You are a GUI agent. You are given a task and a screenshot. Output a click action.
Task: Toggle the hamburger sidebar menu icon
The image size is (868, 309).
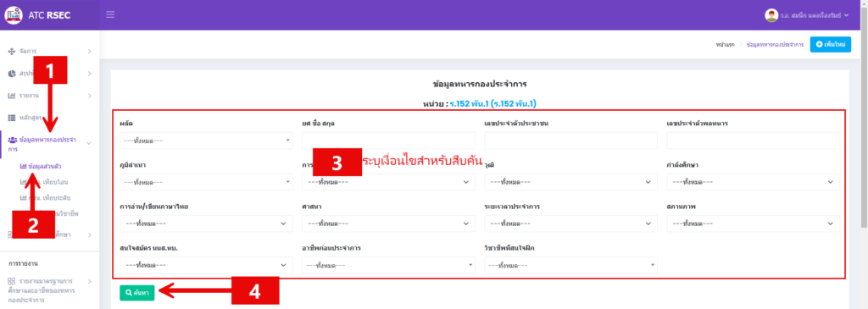(110, 15)
